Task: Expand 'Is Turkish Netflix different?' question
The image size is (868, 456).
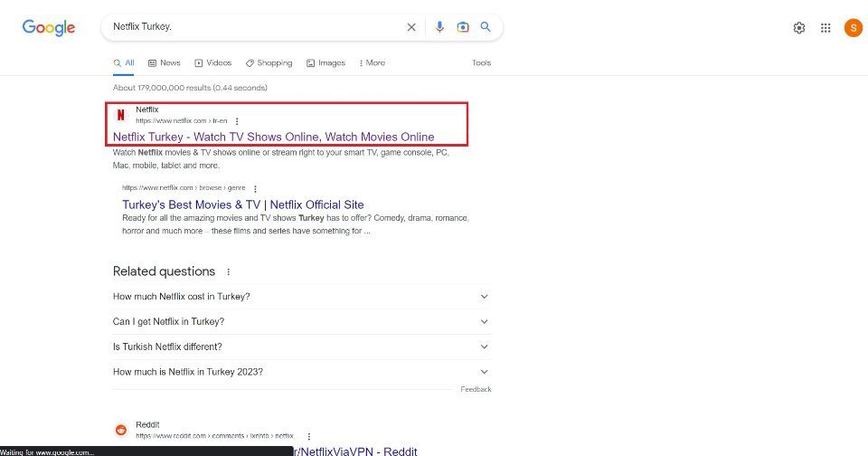Action: [x=302, y=347]
